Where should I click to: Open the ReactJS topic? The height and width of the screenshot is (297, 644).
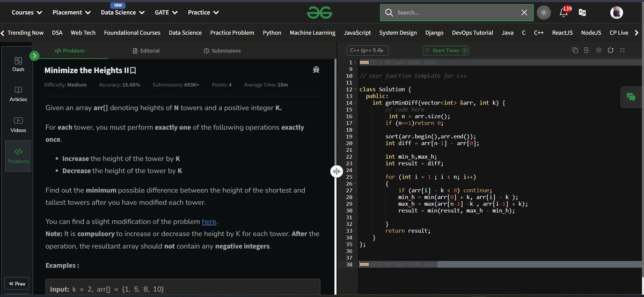pos(563,33)
